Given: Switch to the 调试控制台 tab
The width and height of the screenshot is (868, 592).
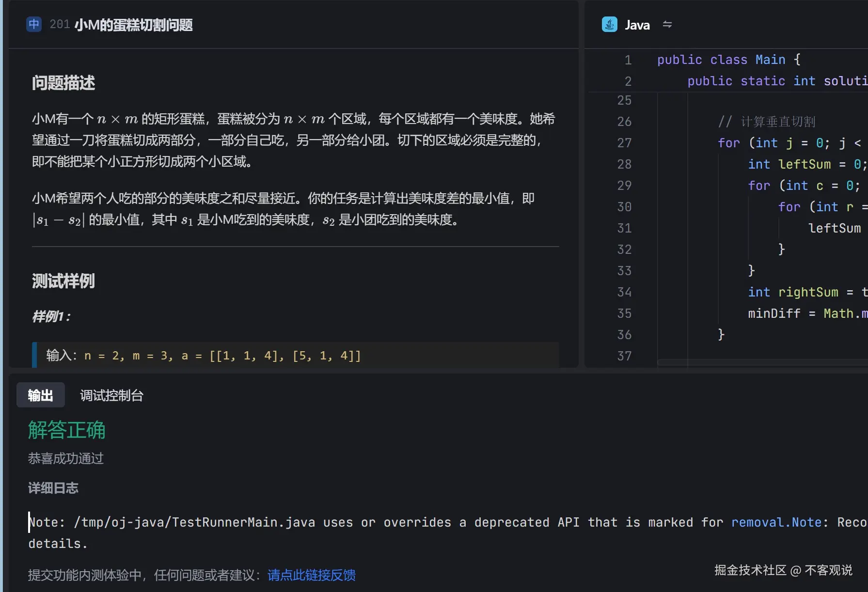Looking at the screenshot, I should 111,395.
